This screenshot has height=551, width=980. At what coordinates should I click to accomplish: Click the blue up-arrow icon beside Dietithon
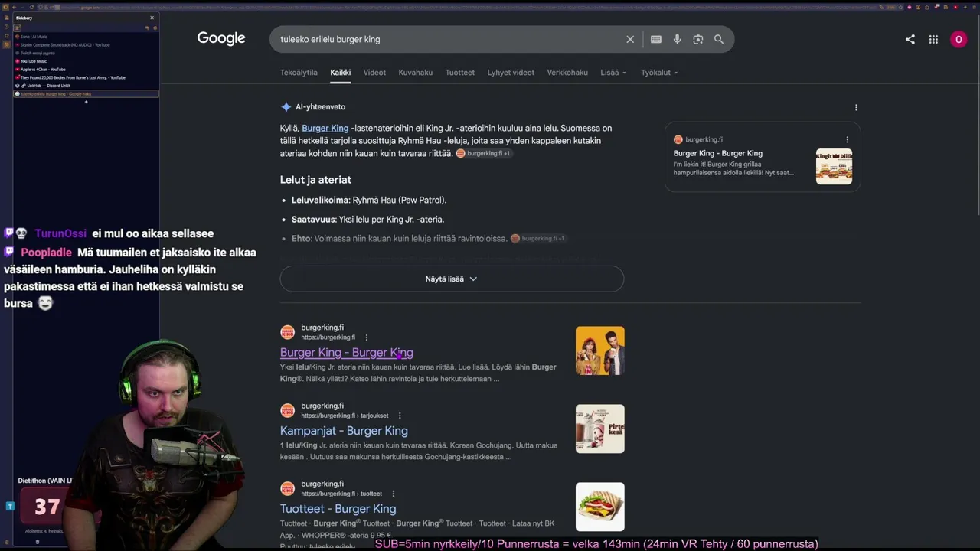pos(10,506)
